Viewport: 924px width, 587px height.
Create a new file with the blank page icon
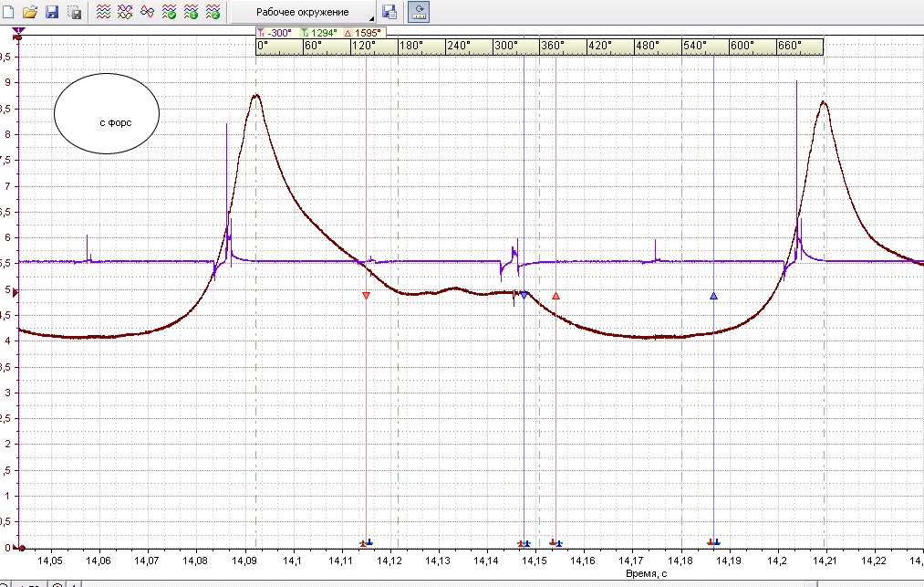(x=8, y=12)
